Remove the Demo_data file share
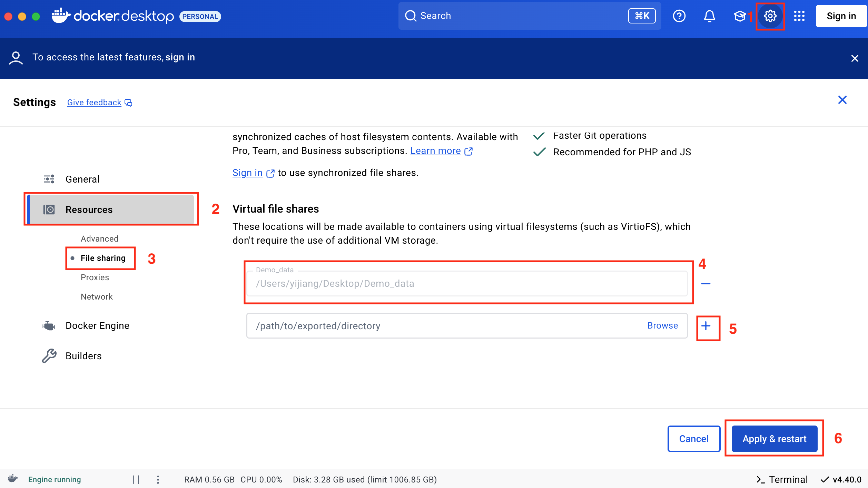Screen dimensions: 868x488 click(706, 284)
